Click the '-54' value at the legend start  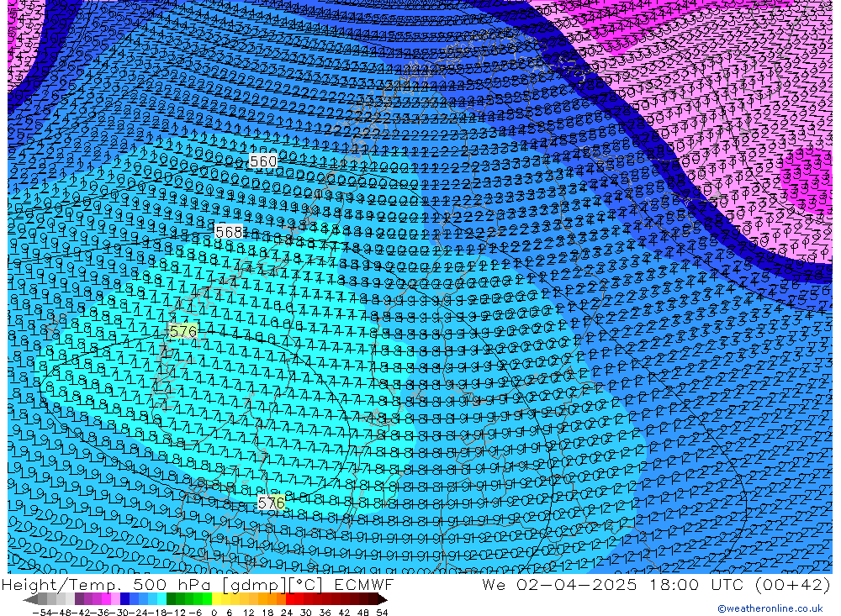(x=40, y=613)
